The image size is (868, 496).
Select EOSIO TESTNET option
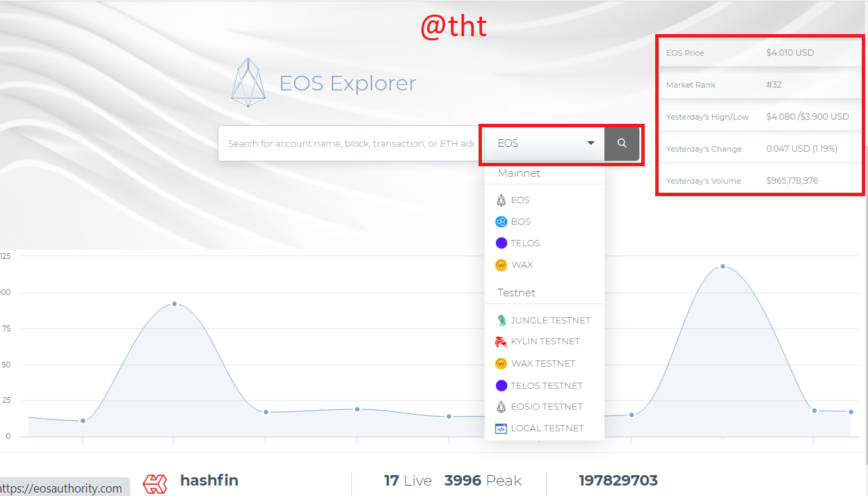click(x=547, y=407)
